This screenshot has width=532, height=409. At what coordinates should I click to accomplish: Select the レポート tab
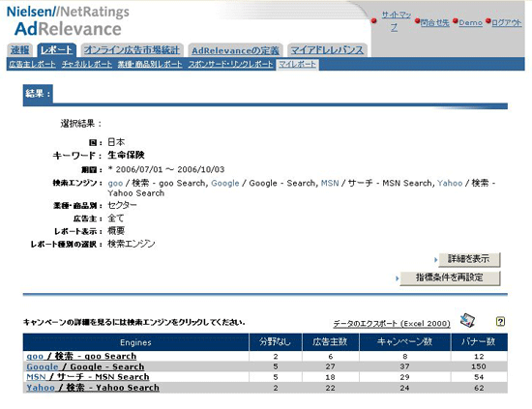tap(56, 50)
